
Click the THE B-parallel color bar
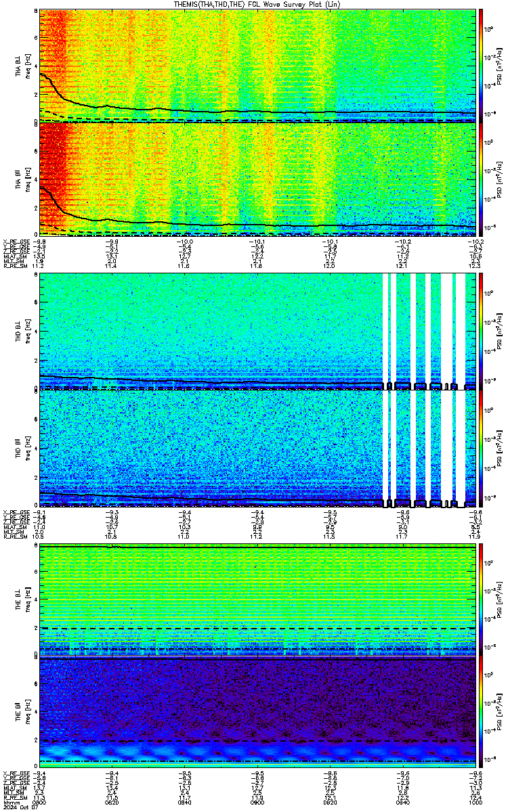(481, 713)
